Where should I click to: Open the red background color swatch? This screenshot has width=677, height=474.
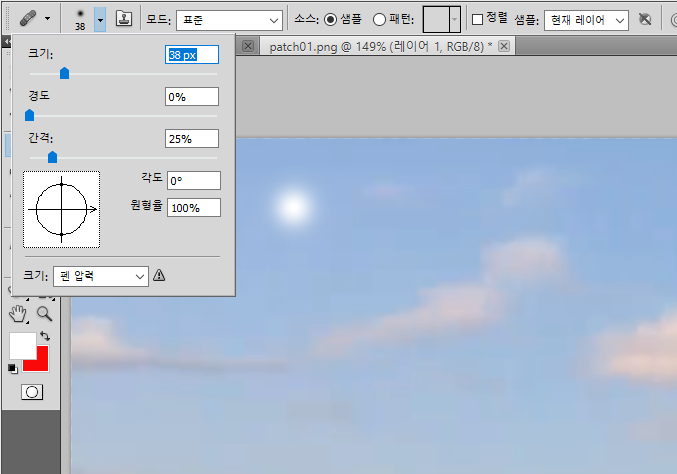coord(42,365)
